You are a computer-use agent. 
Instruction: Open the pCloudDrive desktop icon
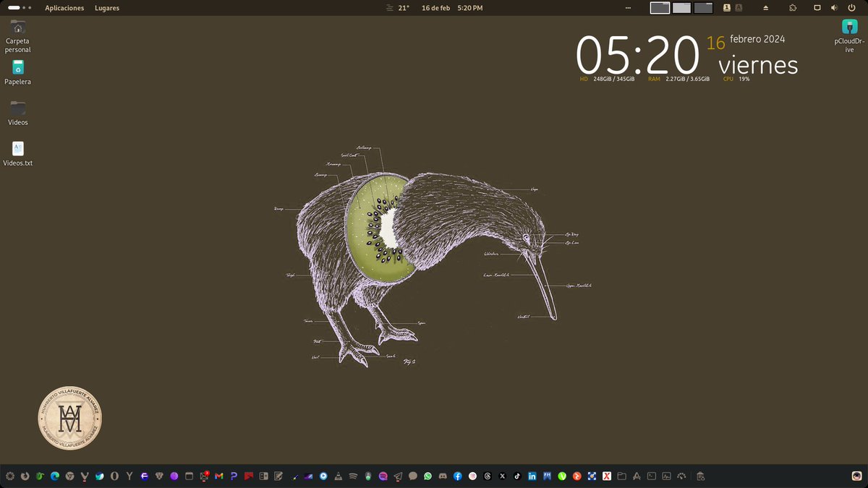[x=849, y=34]
